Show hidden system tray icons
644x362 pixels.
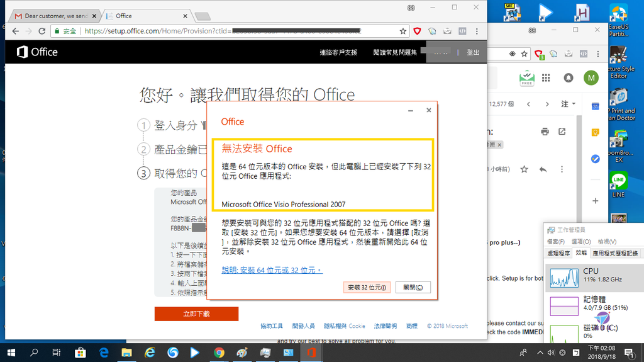pos(540,353)
